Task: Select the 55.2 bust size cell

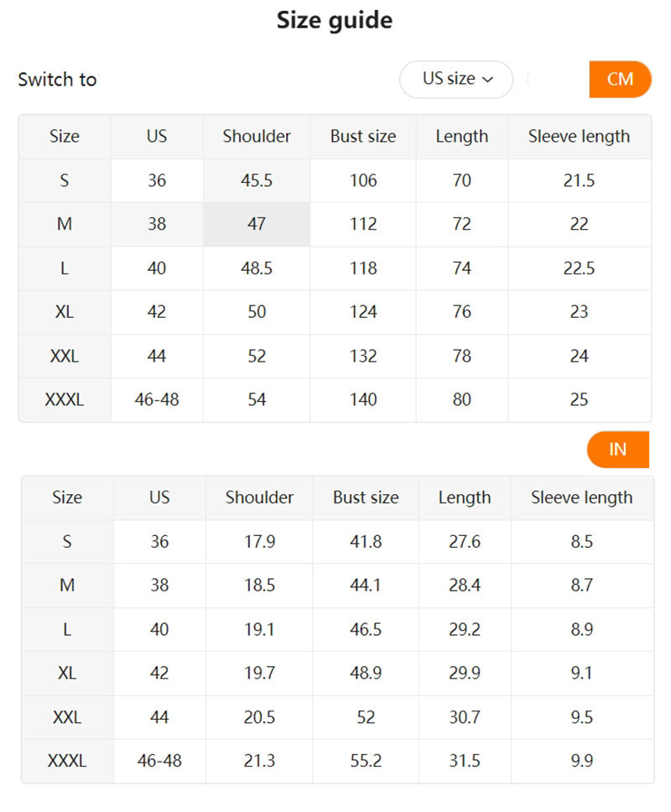Action: tap(365, 762)
